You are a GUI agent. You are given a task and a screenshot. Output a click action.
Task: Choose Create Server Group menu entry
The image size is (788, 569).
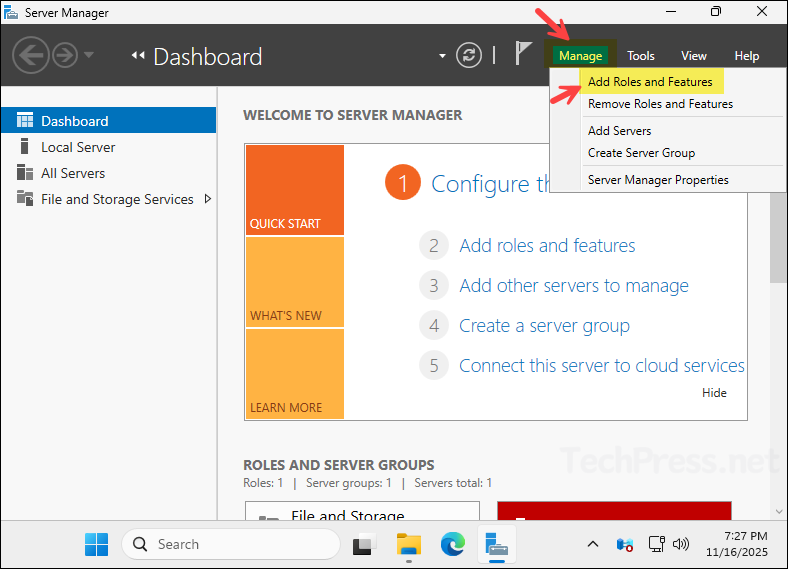point(642,153)
